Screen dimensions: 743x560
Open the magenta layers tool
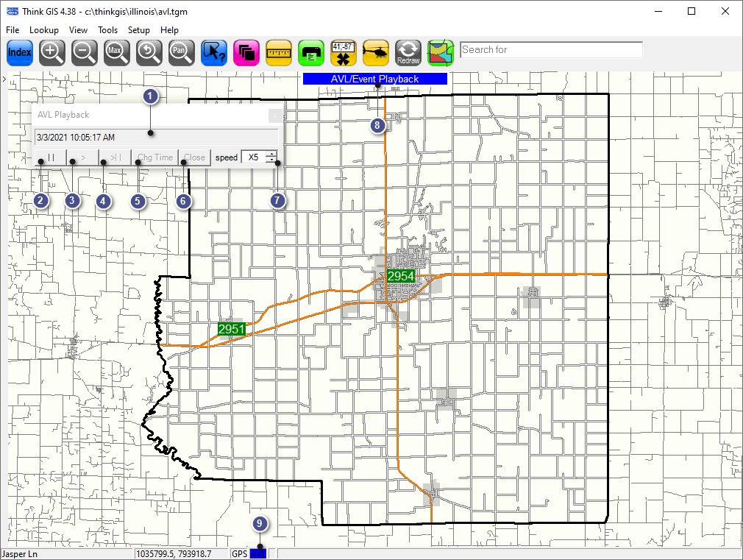pyautogui.click(x=246, y=53)
